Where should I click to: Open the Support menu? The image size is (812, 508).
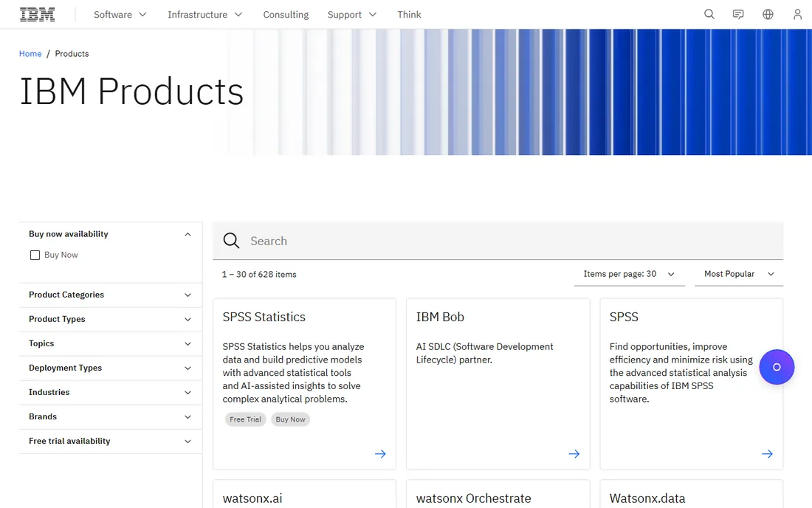pos(351,15)
